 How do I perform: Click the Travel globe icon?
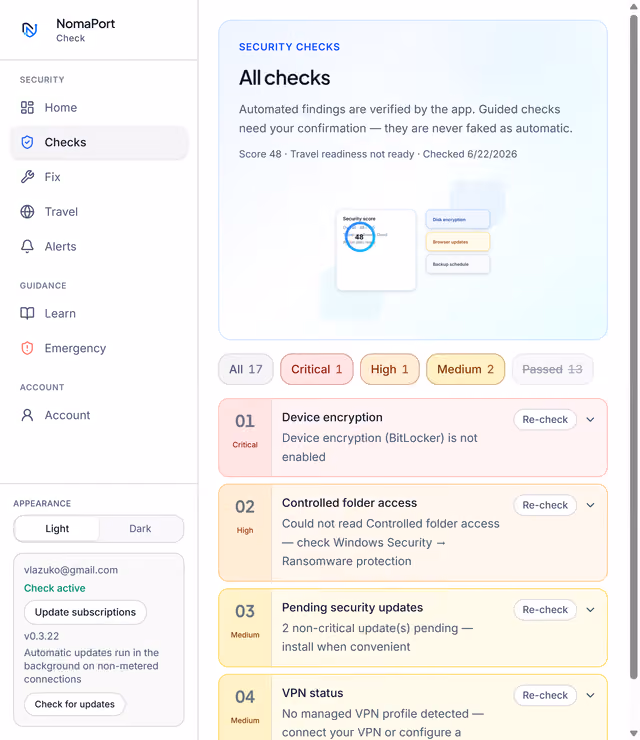point(27,211)
